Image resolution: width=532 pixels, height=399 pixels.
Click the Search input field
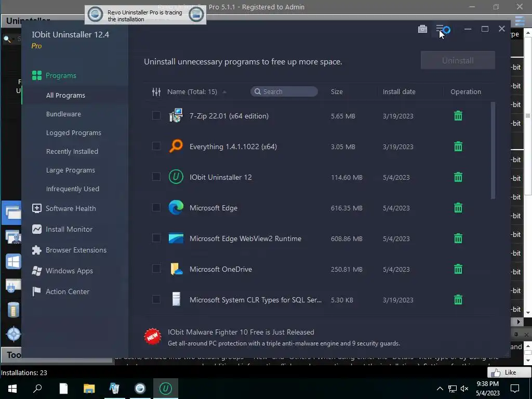coord(284,91)
